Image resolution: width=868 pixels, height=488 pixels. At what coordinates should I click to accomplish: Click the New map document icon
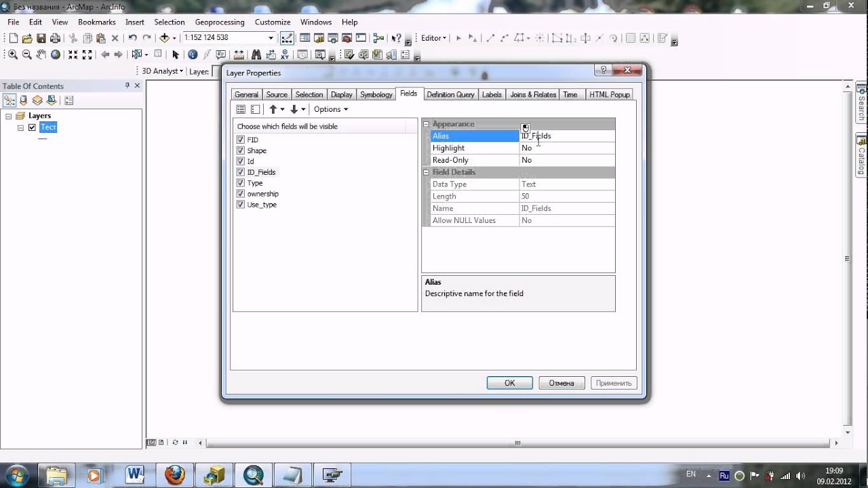pos(13,38)
